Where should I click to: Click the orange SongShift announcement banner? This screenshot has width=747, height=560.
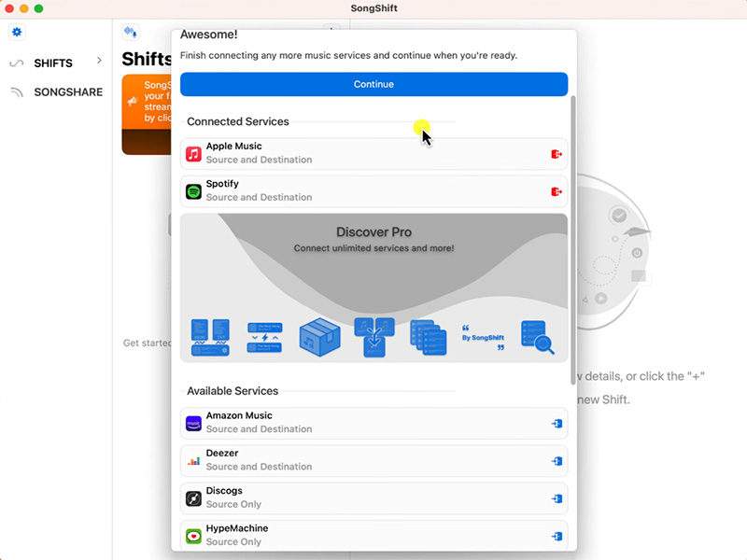[147, 114]
